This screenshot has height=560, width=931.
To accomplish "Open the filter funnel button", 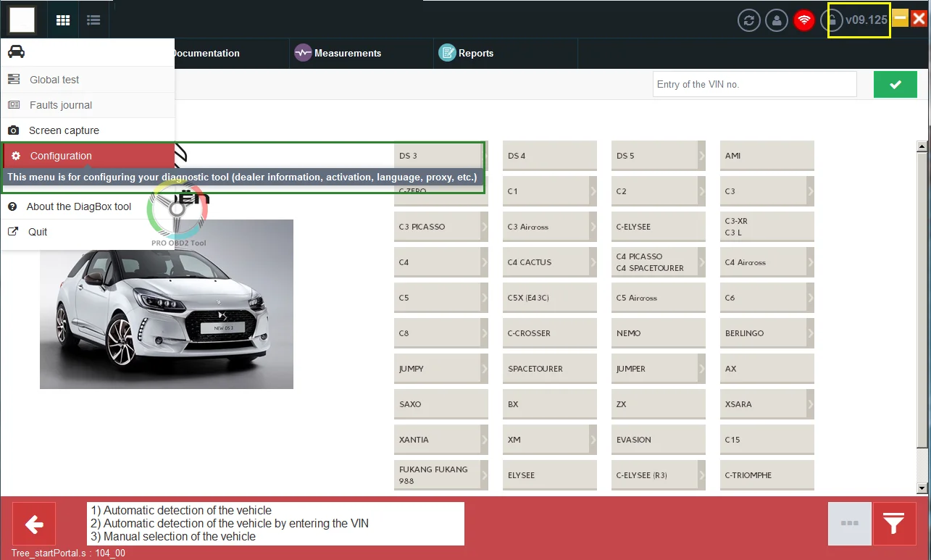I will tap(895, 523).
